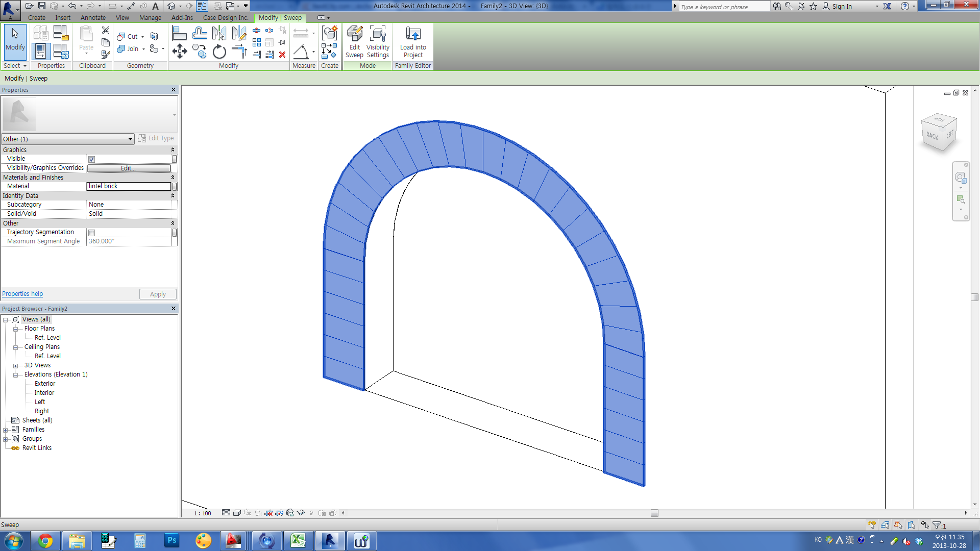This screenshot has width=980, height=551.
Task: Select the Rotate tool
Action: 219,52
